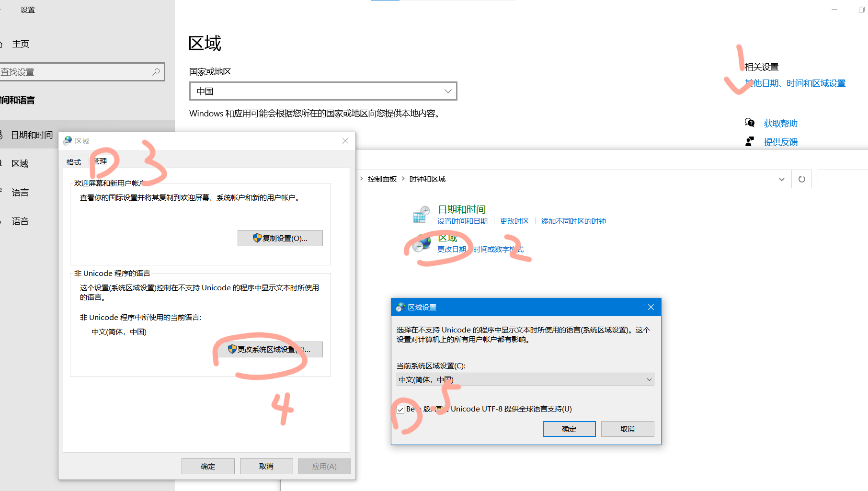Click 更改时区 link

[x=514, y=221]
